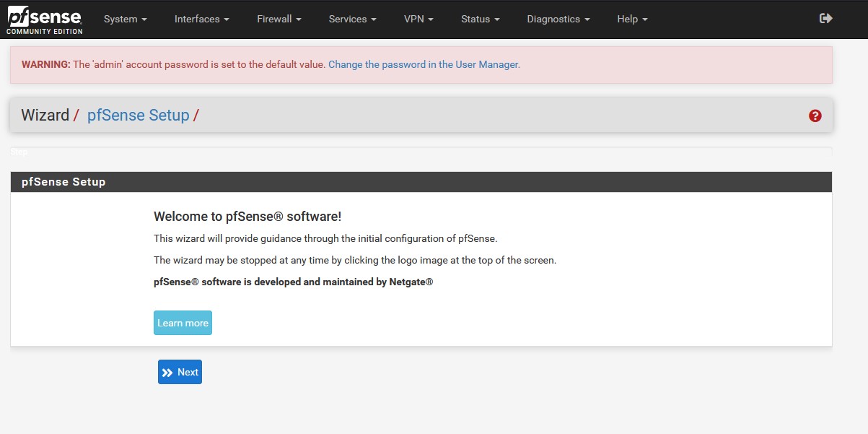Screen dimensions: 868x434
Task: Click the Learn more button
Action: tap(183, 323)
